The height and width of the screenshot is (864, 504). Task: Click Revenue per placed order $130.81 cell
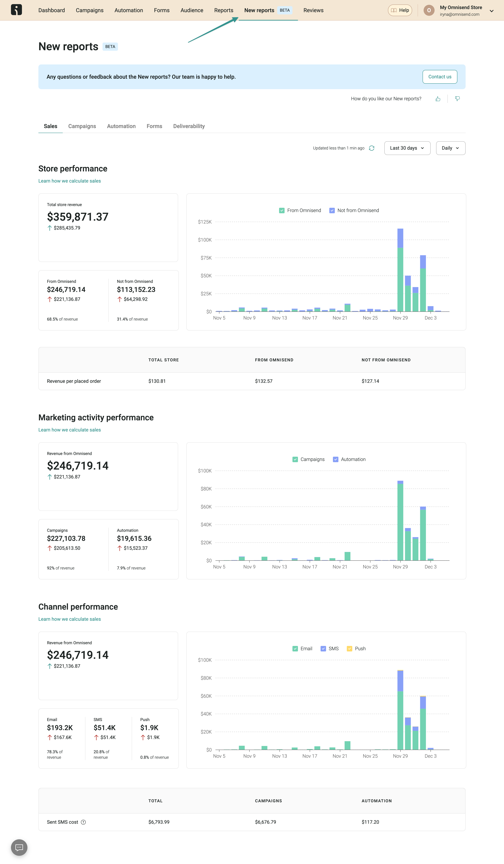[157, 381]
